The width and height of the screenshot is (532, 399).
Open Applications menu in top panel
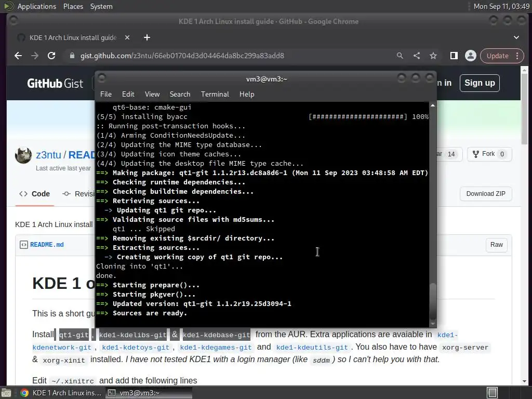click(x=37, y=6)
